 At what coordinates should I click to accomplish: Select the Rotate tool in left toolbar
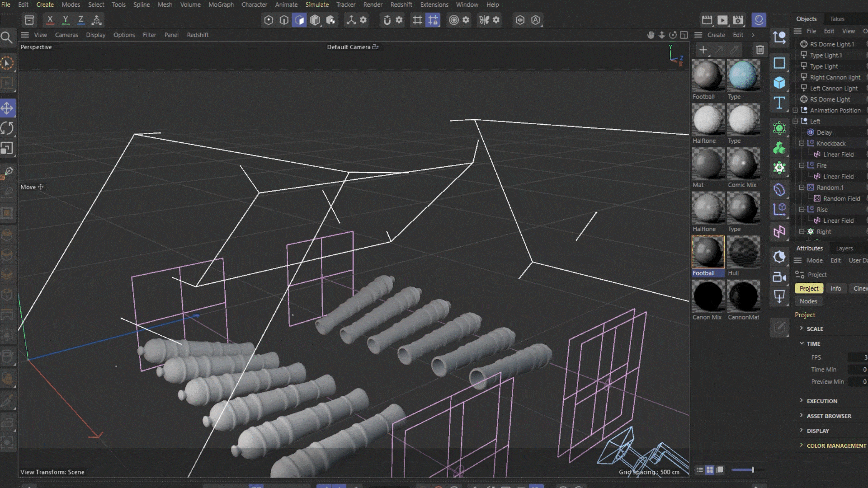[7, 128]
